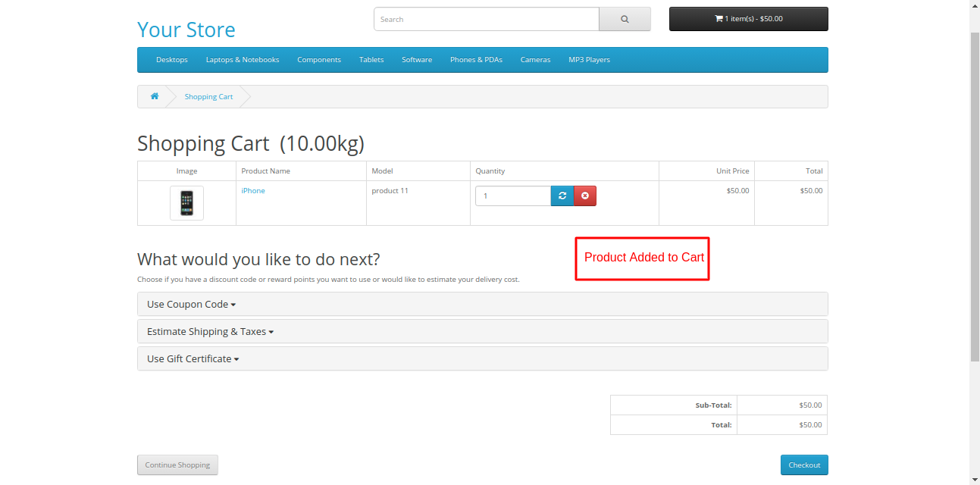The width and height of the screenshot is (980, 485).
Task: Expand the Use Gift Certificate panel
Action: point(193,358)
